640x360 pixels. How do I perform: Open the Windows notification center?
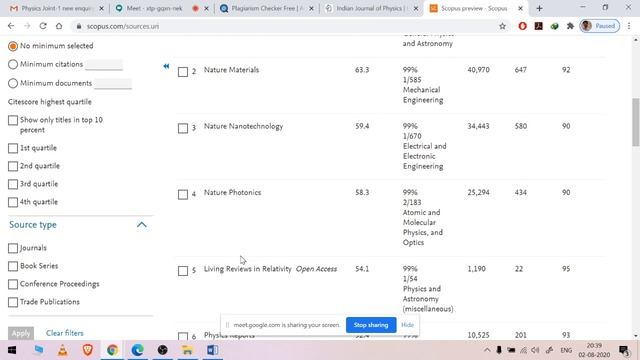click(624, 350)
